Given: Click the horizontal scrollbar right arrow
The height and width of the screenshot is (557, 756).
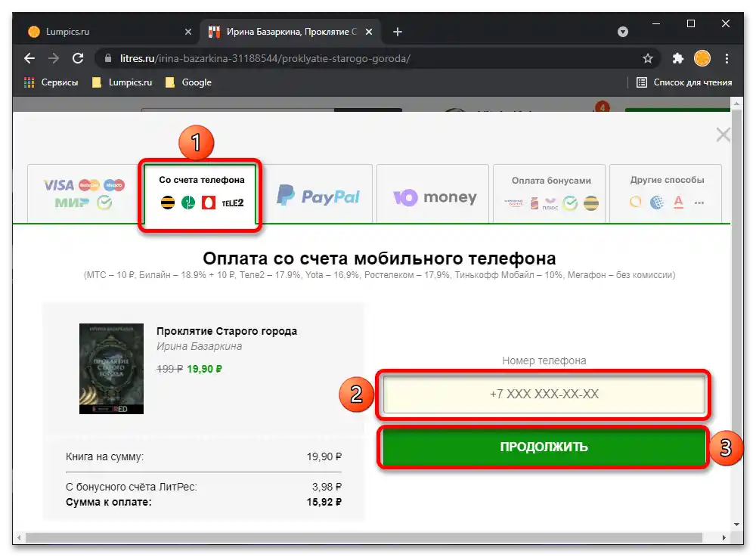Looking at the screenshot, I should pos(723,537).
